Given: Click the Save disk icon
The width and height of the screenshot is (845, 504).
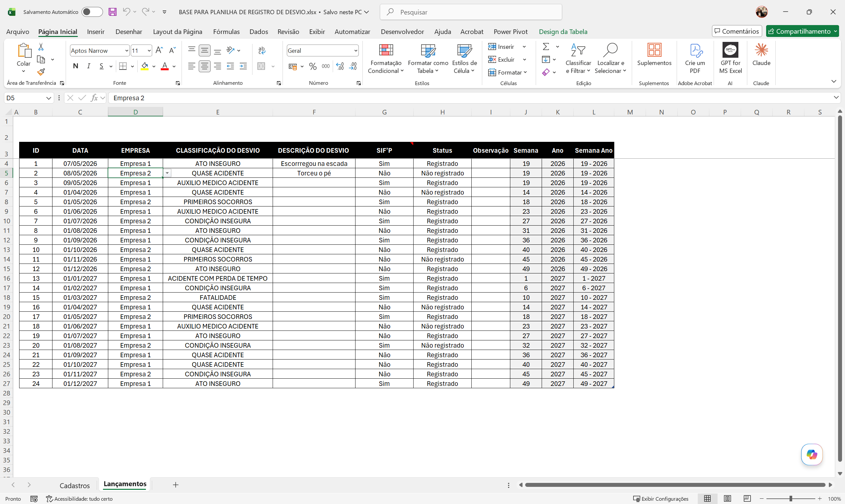Looking at the screenshot, I should (x=113, y=12).
